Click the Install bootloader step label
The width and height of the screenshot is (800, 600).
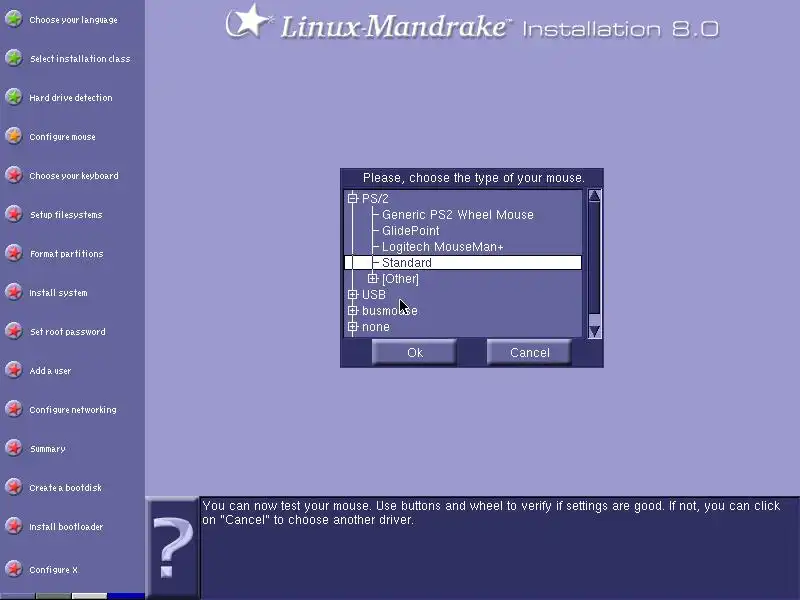(66, 527)
